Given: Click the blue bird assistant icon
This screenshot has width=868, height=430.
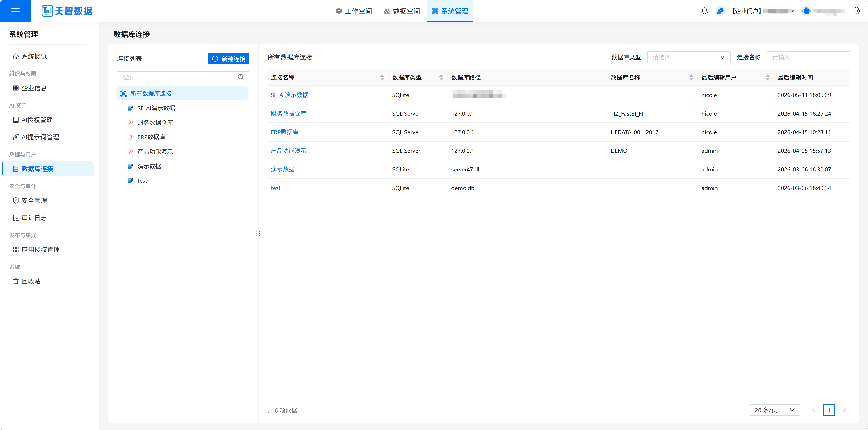Looking at the screenshot, I should pyautogui.click(x=720, y=11).
